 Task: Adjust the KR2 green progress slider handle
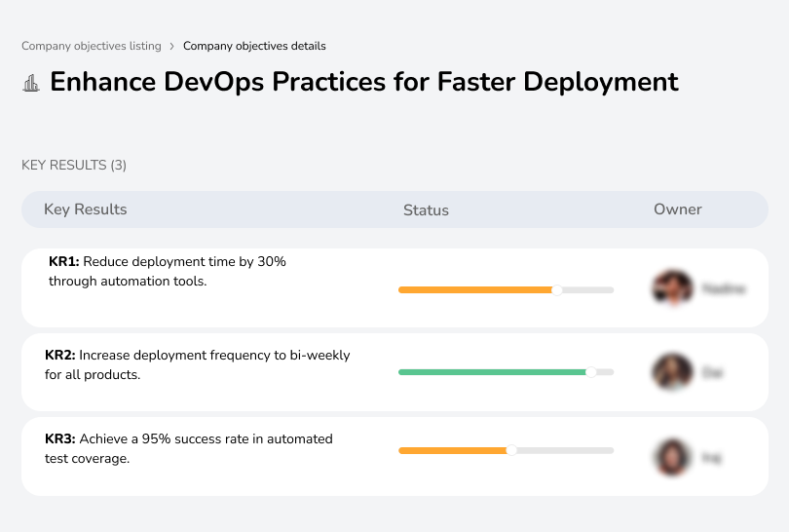(x=591, y=372)
